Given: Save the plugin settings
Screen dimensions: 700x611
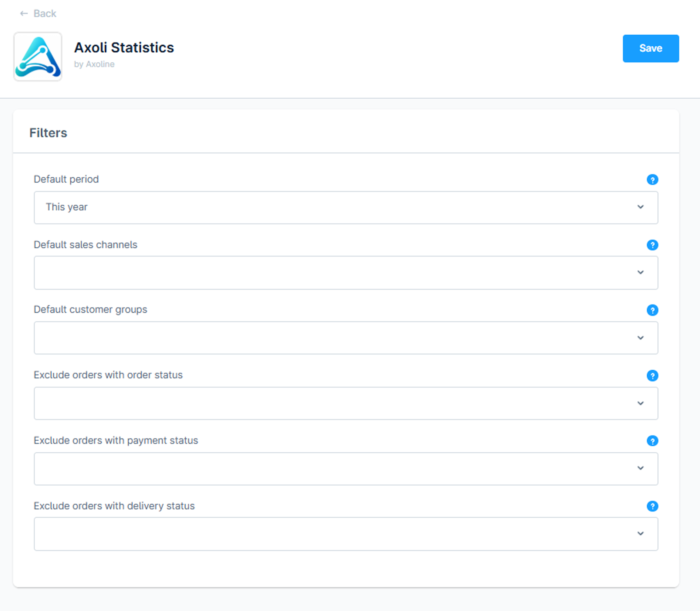Looking at the screenshot, I should pos(651,48).
